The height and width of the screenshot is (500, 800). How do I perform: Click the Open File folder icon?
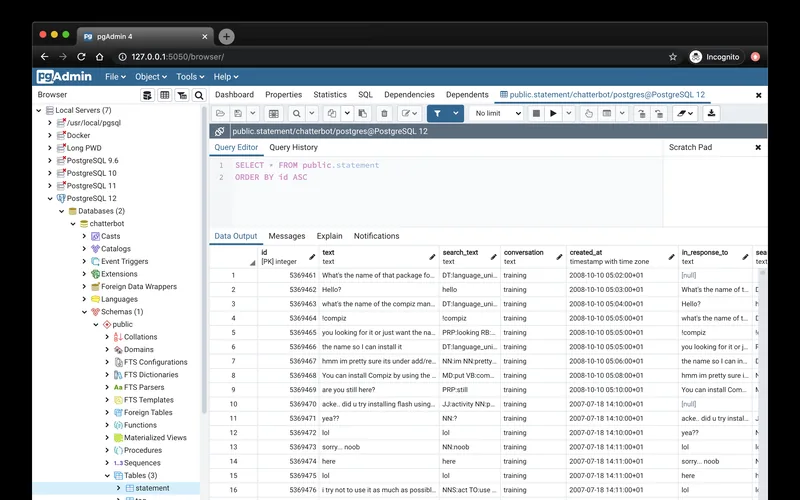click(220, 113)
